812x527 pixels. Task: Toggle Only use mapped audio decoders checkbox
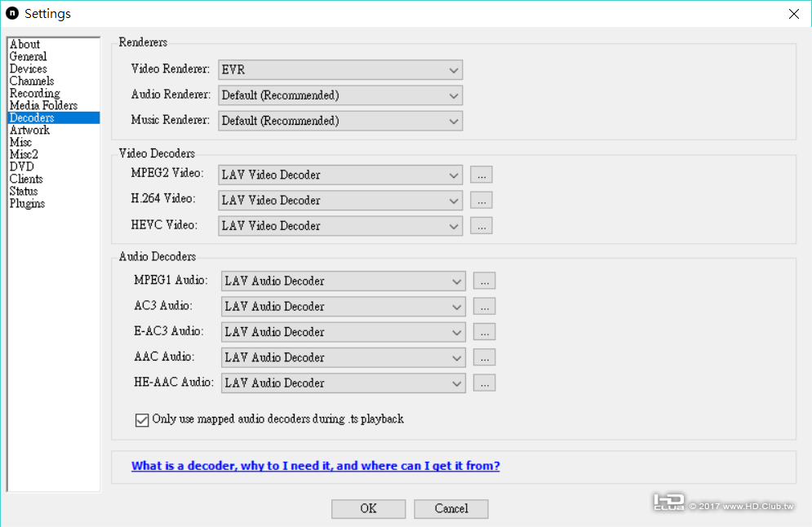point(142,420)
